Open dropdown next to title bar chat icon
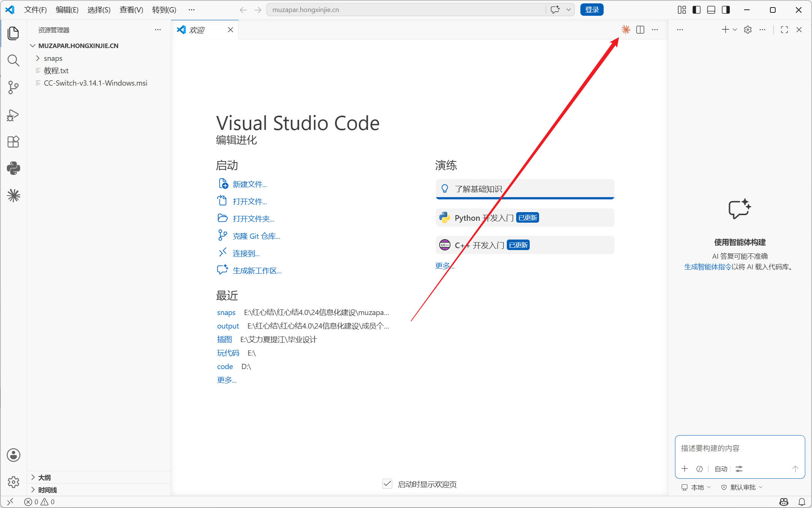 point(569,10)
